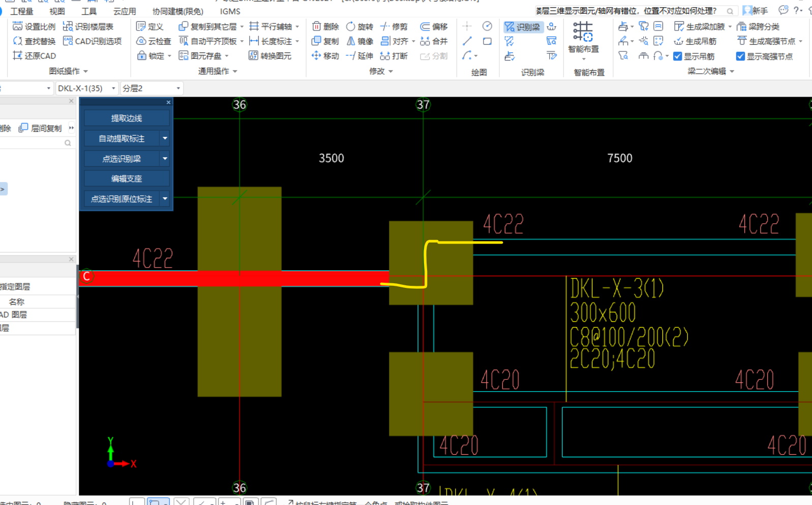Click the 延伸 extend tool
The width and height of the screenshot is (812, 505).
tap(359, 56)
